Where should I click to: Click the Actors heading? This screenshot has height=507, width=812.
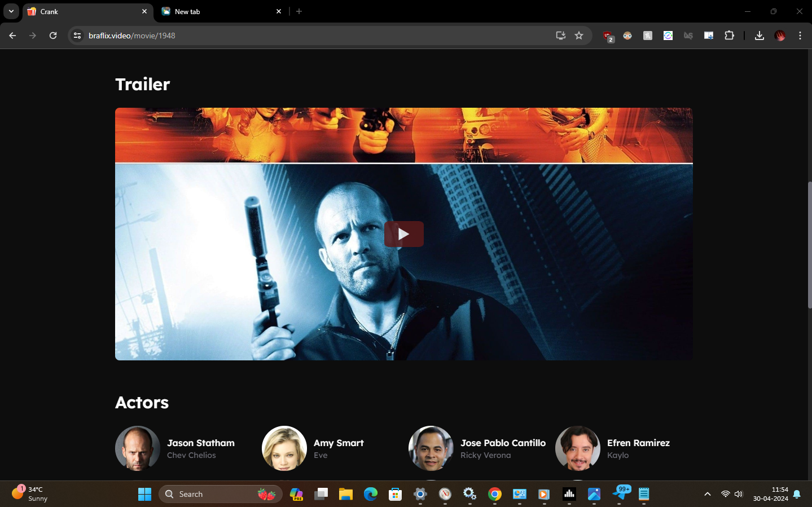click(x=142, y=403)
